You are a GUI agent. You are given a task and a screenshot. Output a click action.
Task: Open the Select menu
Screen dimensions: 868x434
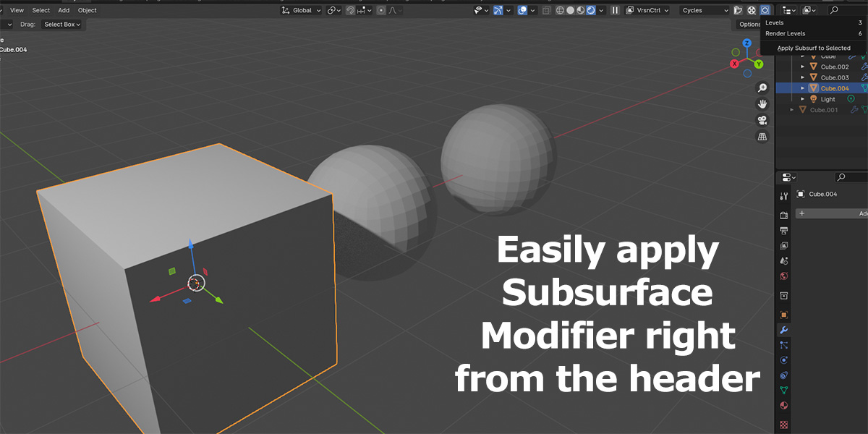tap(41, 10)
